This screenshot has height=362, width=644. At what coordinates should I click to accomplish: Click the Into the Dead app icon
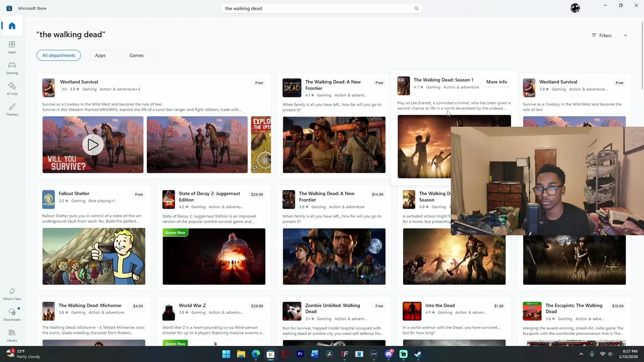tap(412, 311)
